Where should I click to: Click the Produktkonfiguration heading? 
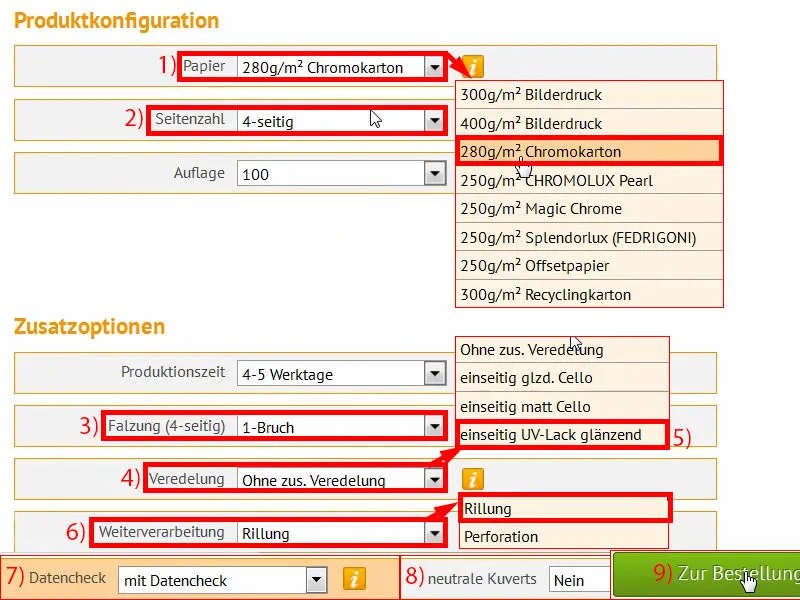point(116,20)
